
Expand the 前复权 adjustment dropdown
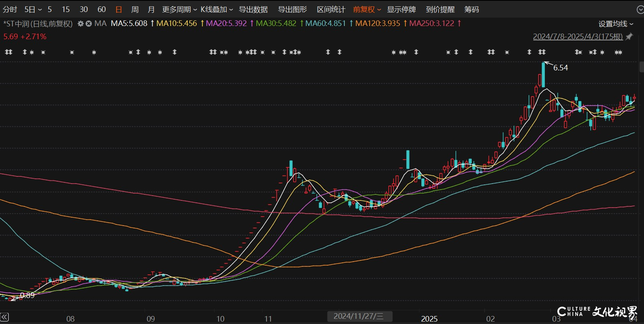367,9
